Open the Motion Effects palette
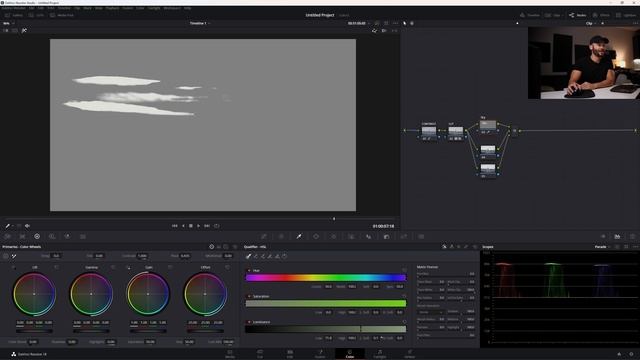The image size is (640, 360). (x=83, y=236)
